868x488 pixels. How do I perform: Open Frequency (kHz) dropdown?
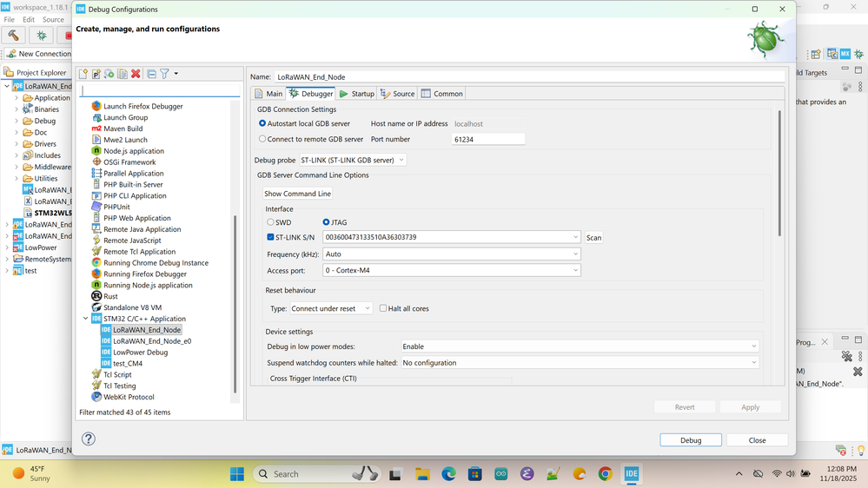[x=451, y=254]
